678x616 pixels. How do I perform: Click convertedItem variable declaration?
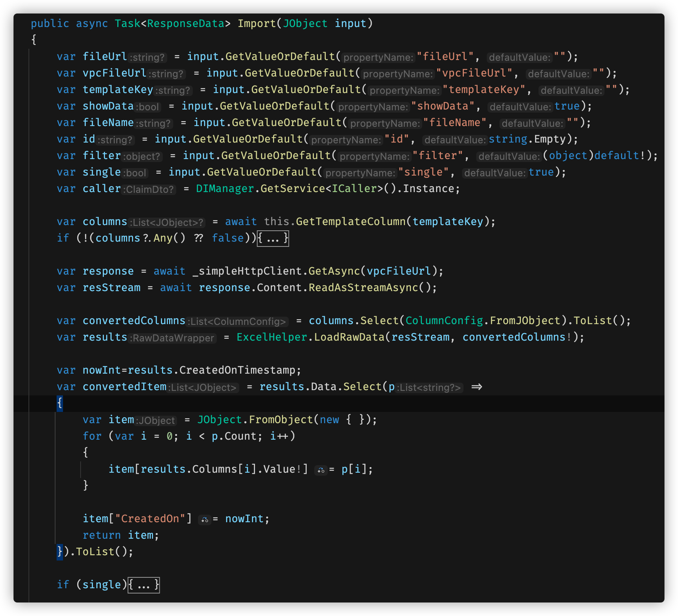click(x=124, y=386)
